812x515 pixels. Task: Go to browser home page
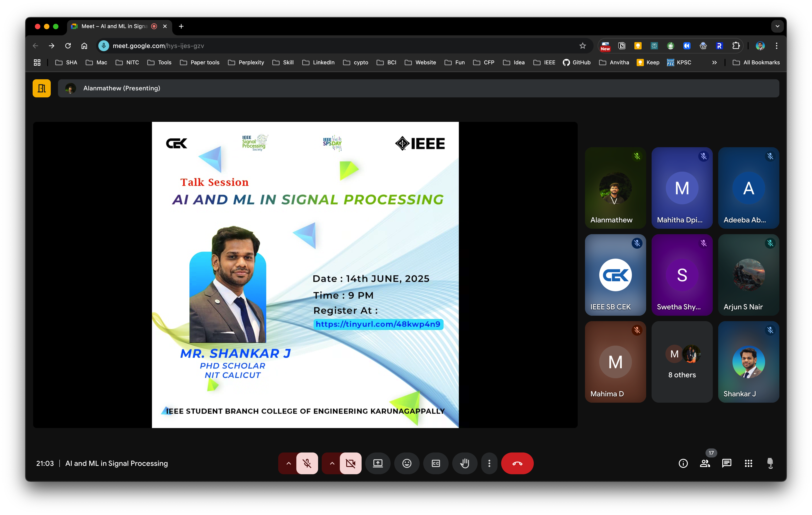point(84,46)
